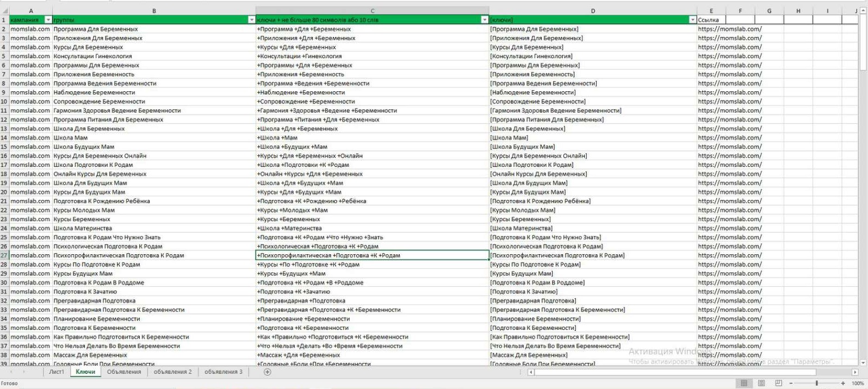Open filter dropdown for ключи + column C
Viewport: 868px width, 389px height.
(485, 20)
